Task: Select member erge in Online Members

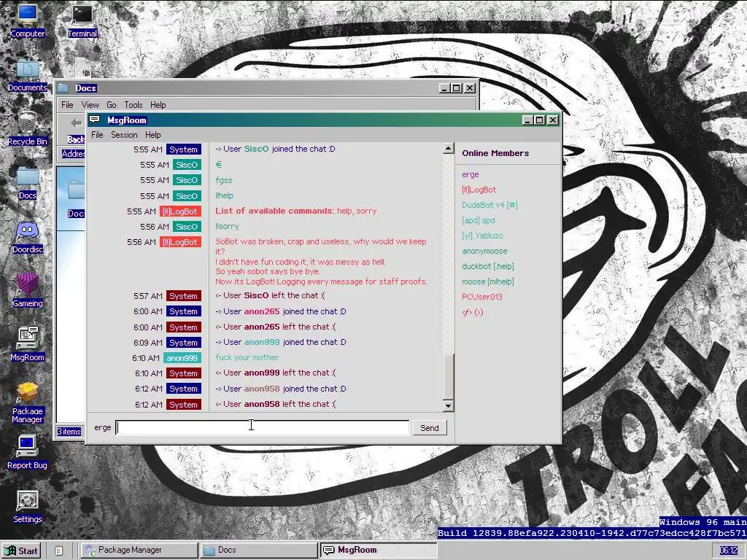Action: coord(471,174)
